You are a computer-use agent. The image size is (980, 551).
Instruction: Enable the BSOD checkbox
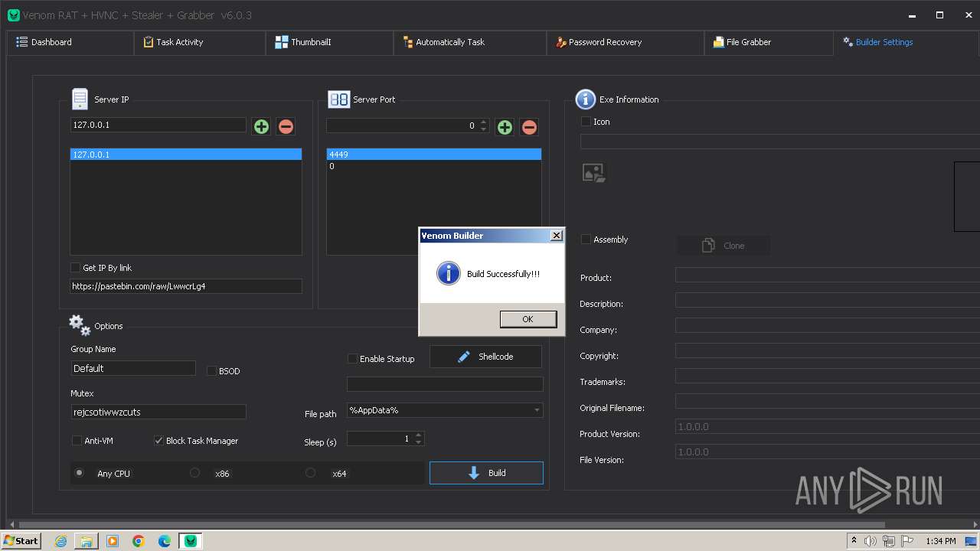(212, 370)
